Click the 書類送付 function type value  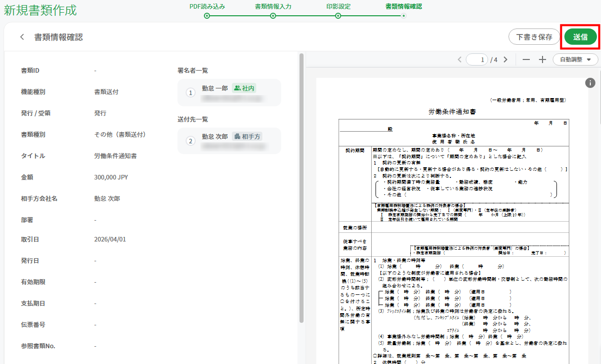[x=106, y=92]
